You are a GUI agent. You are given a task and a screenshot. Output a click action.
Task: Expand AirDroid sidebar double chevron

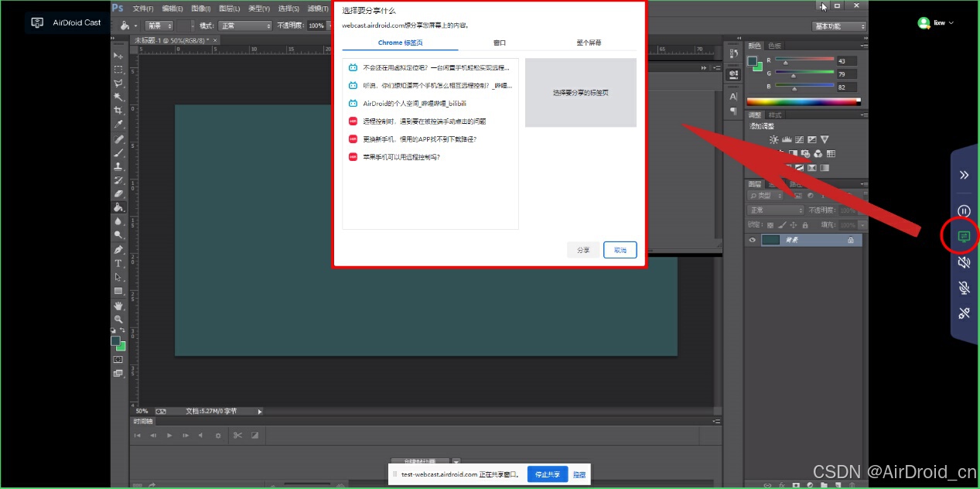964,175
